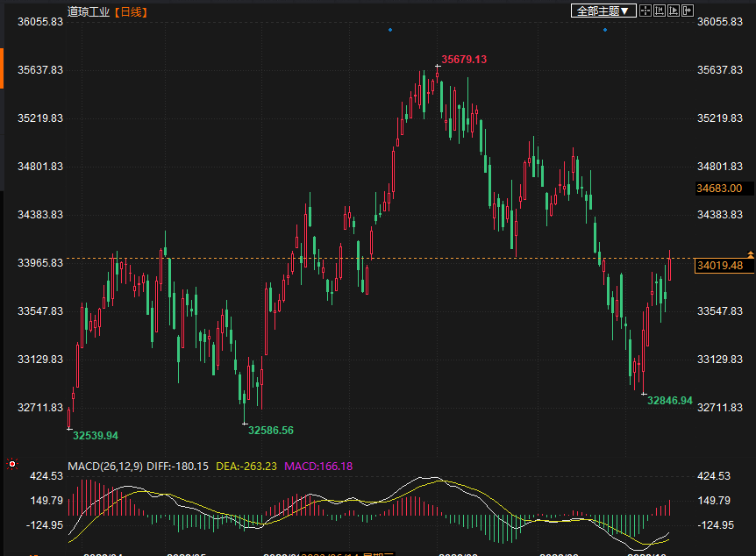The height and width of the screenshot is (556, 756).
Task: Click the crosshair cursor icon
Action: pos(645,11)
